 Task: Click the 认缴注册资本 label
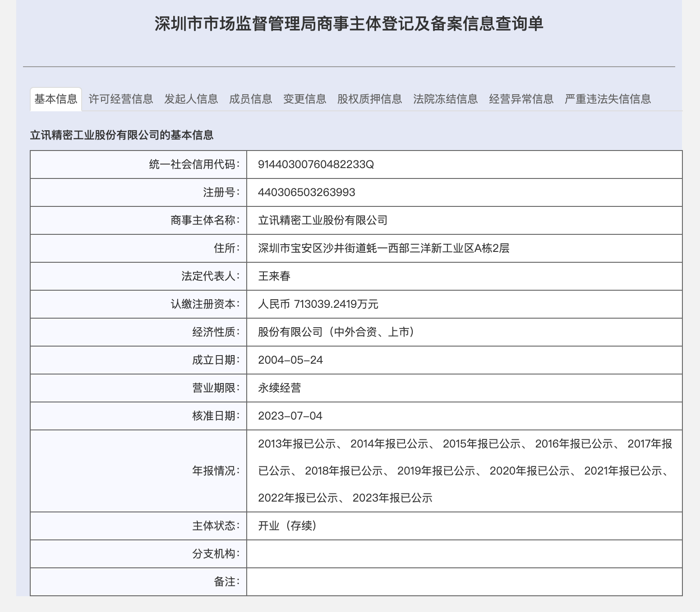click(x=205, y=304)
